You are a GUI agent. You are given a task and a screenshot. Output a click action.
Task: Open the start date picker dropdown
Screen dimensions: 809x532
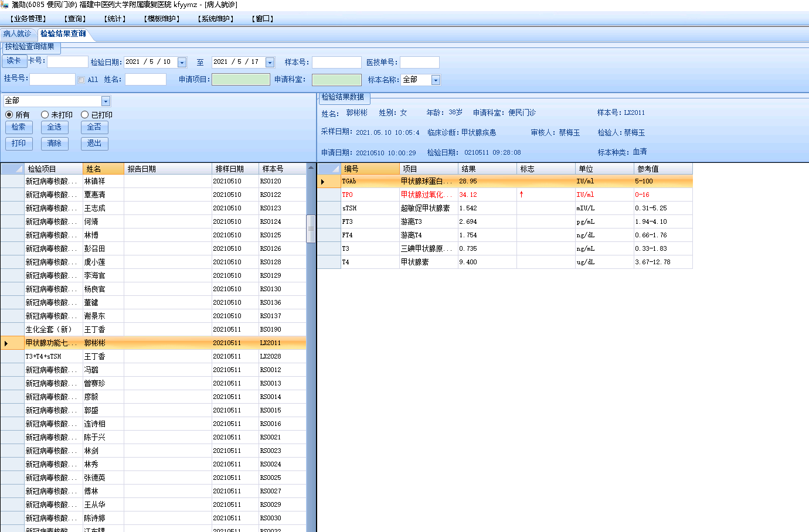pos(182,63)
